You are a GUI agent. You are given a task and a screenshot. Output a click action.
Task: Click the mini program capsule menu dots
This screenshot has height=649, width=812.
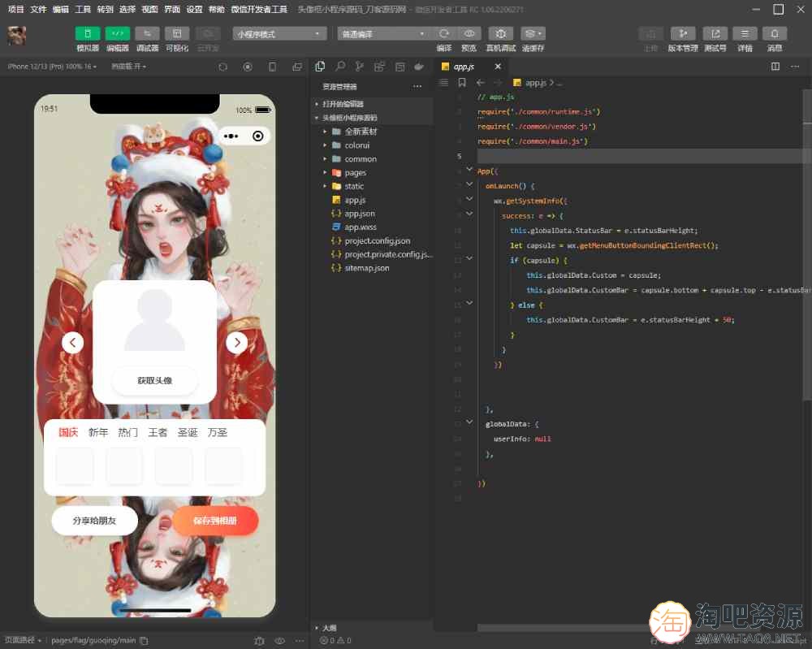coord(231,136)
